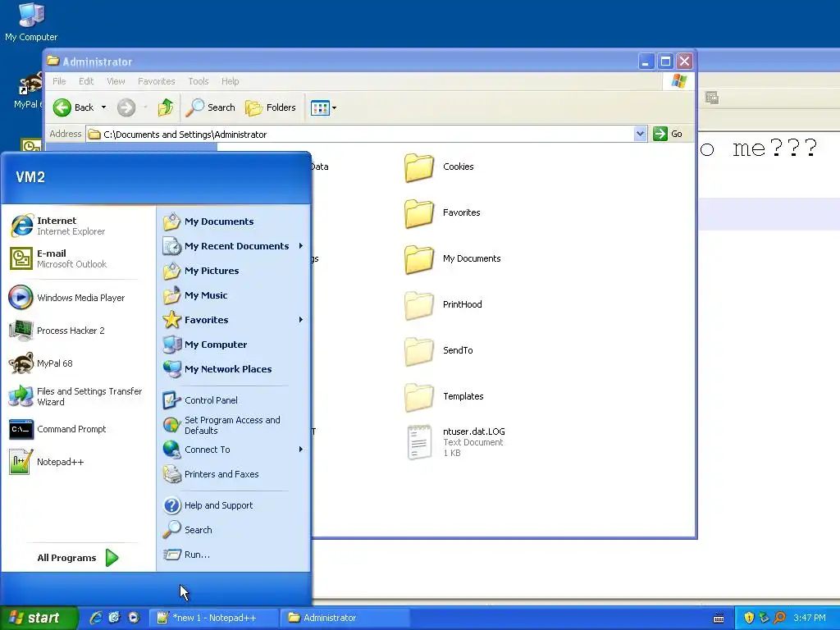
Task: Open Set Program Access and Defaults
Action: click(x=233, y=425)
